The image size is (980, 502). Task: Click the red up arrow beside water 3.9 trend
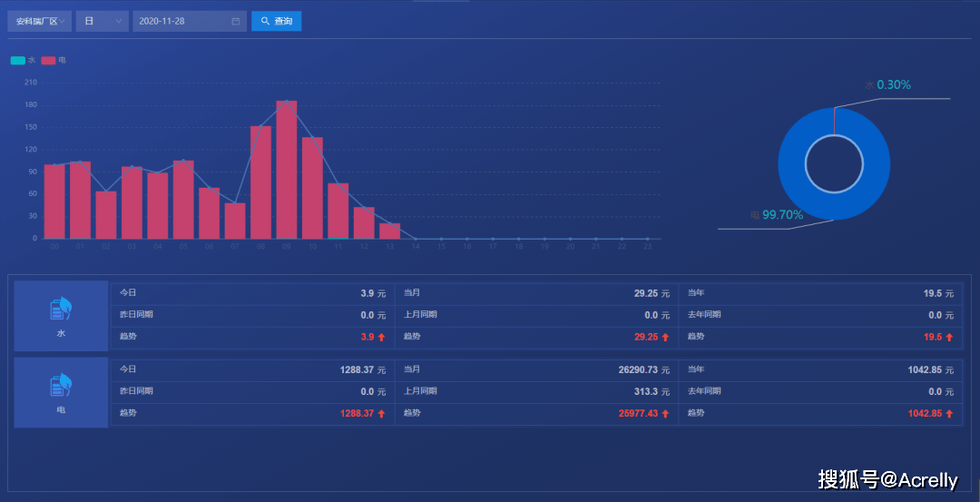(382, 337)
